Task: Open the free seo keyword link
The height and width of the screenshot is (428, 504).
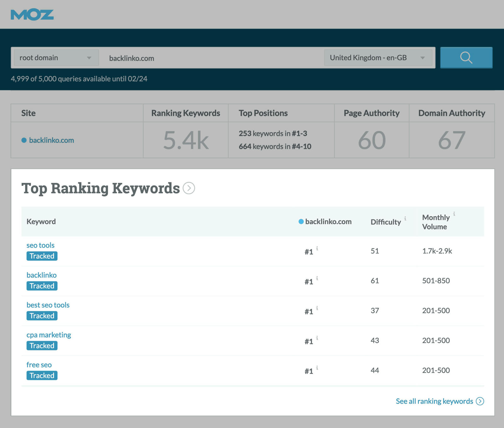Action: tap(39, 365)
